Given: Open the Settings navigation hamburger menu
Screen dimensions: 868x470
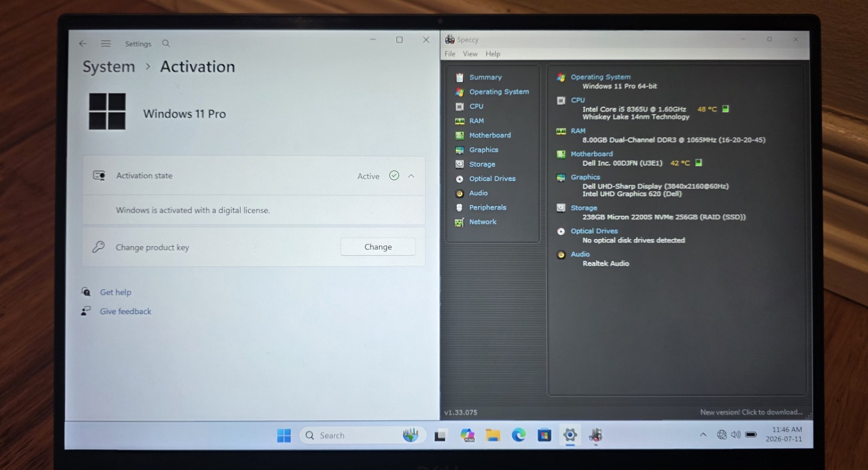Looking at the screenshot, I should click(106, 44).
